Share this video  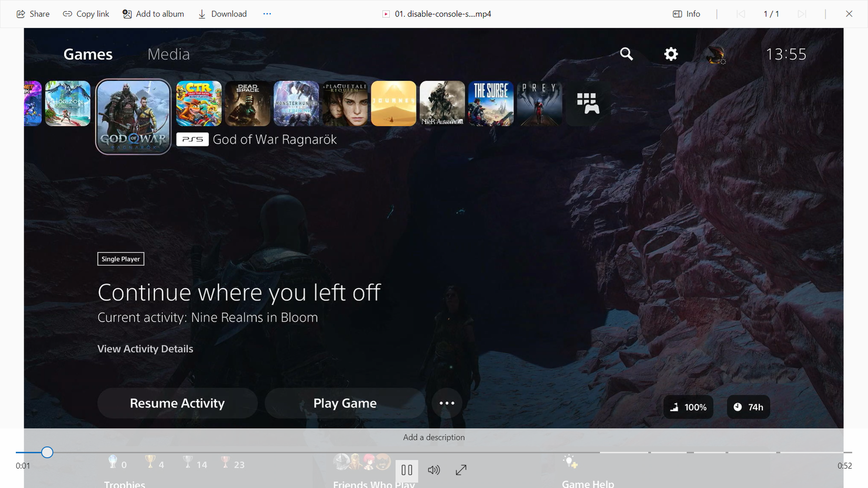point(32,14)
